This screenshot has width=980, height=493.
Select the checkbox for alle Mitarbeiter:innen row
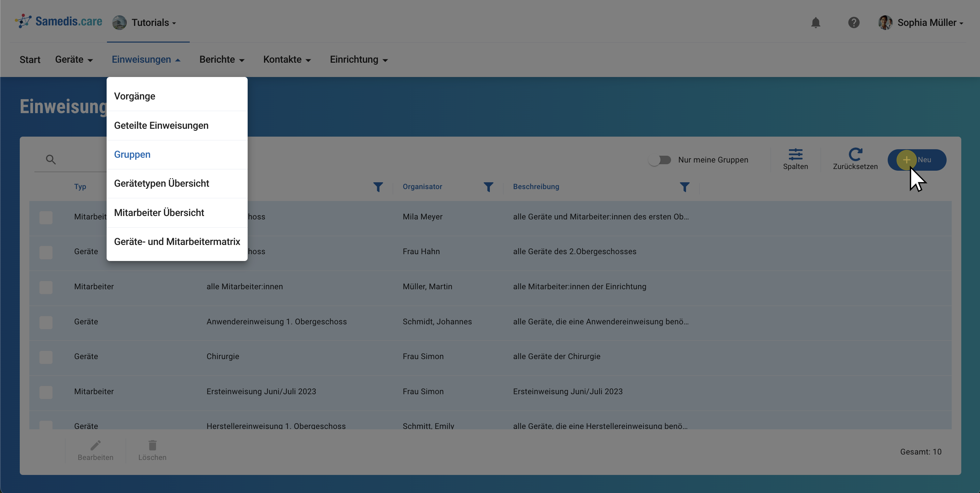[x=46, y=287]
